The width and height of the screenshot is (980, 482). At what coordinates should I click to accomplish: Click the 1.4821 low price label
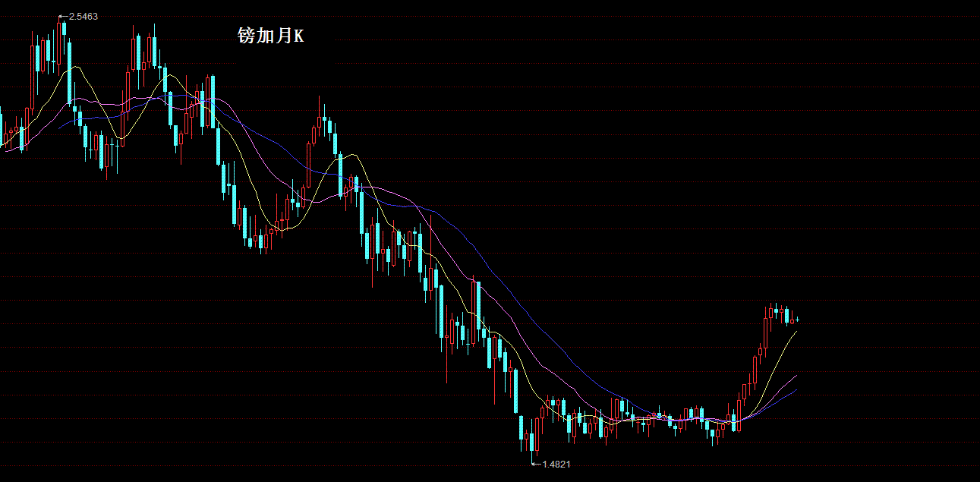556,464
